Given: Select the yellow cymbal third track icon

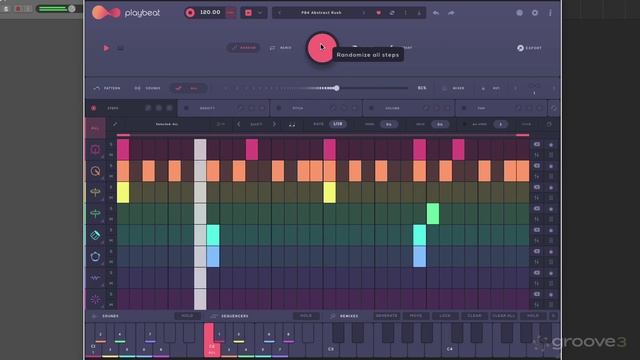Looking at the screenshot, I should [x=95, y=192].
